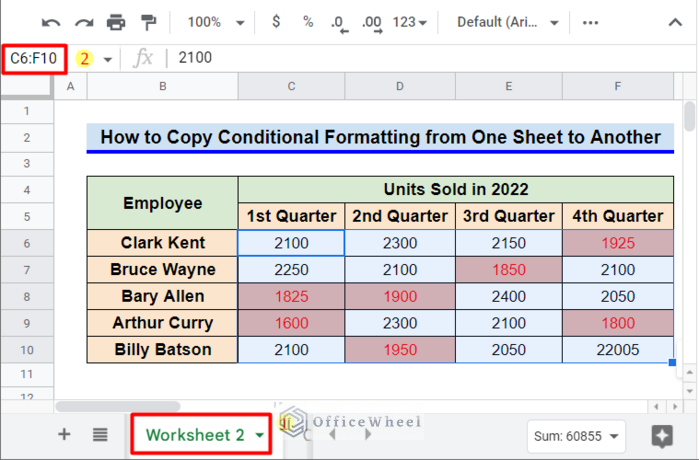The width and height of the screenshot is (699, 460).
Task: Open the Sum: 60855 dropdown
Action: (575, 435)
